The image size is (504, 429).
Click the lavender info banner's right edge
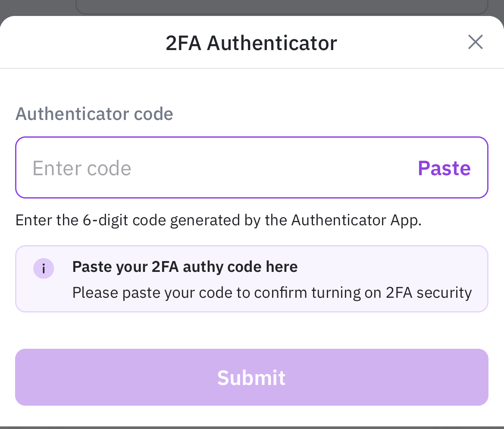[x=483, y=278]
